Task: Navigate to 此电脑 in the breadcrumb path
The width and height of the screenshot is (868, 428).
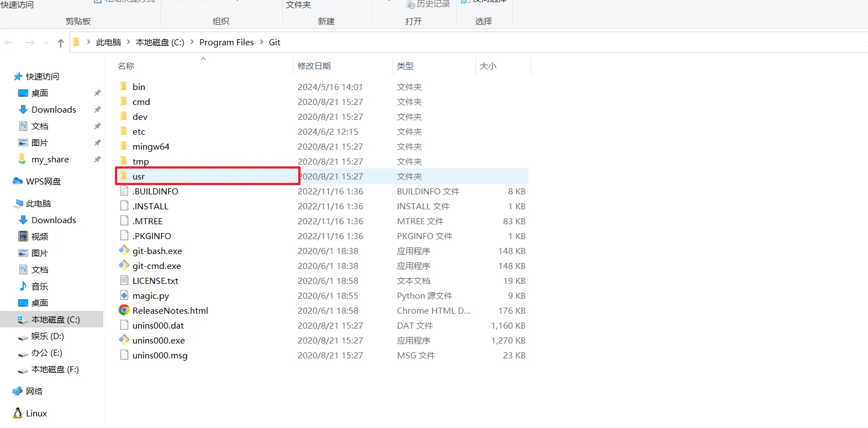Action: pos(108,42)
